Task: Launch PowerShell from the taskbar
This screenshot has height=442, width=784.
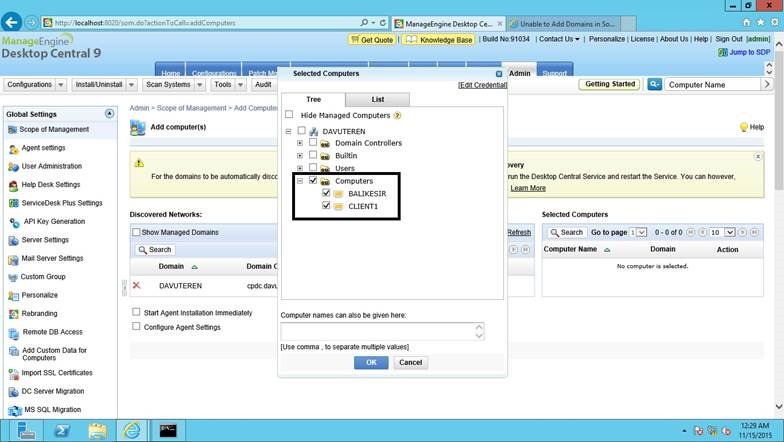Action: 62,430
